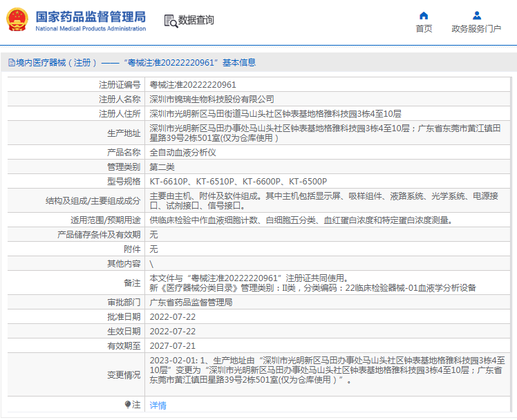Click the 首页 home icon

coord(424,15)
